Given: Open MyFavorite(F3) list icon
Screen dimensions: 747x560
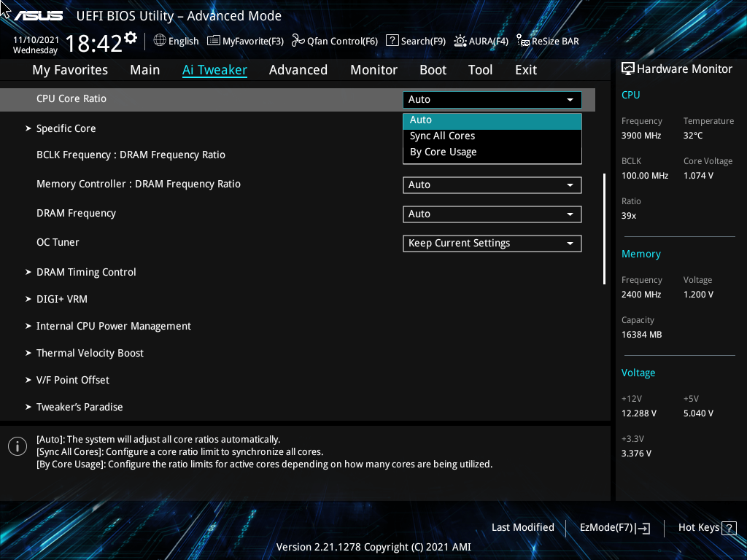Looking at the screenshot, I should coord(214,41).
